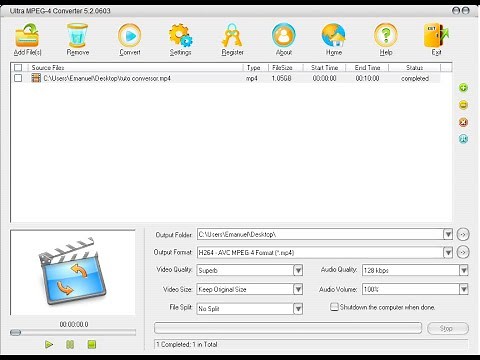The width and height of the screenshot is (480, 360).
Task: Click the Start Time column header
Action: tap(324, 68)
